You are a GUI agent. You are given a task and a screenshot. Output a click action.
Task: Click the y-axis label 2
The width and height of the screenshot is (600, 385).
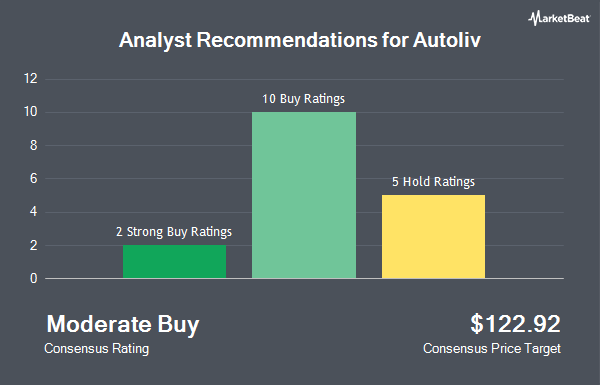tap(34, 245)
